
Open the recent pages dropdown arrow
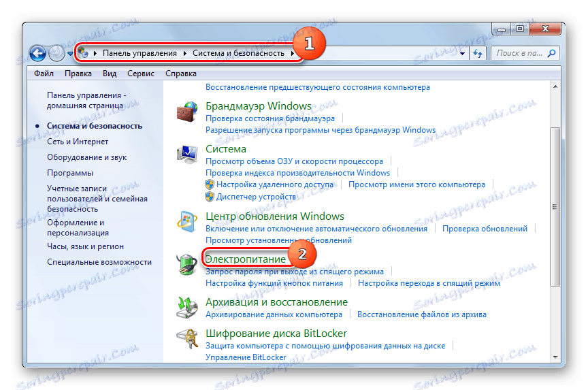(x=70, y=54)
